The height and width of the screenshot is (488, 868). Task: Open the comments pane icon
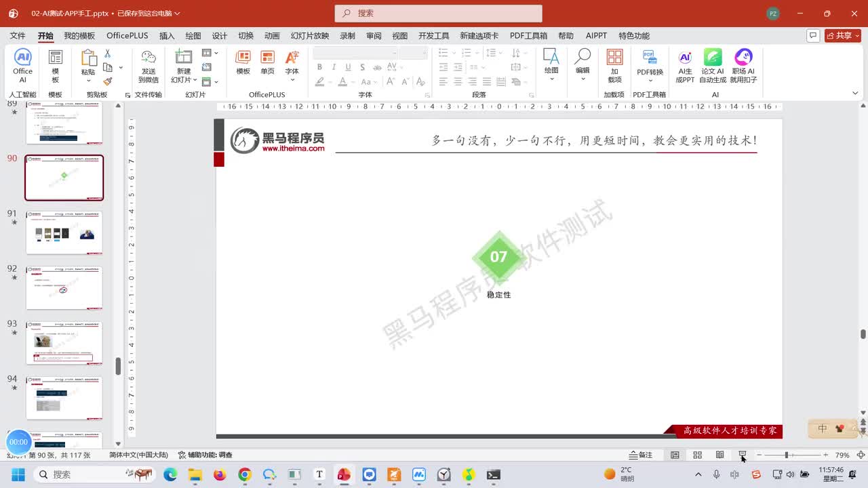click(813, 35)
